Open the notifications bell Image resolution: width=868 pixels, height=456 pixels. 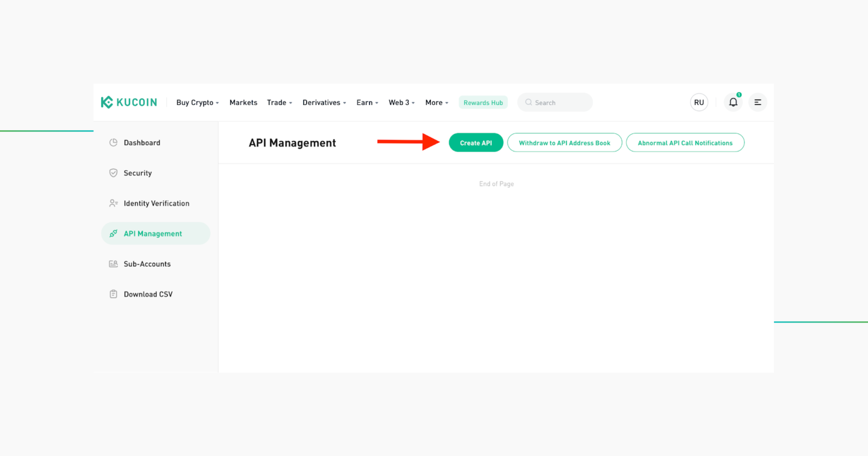coord(733,102)
